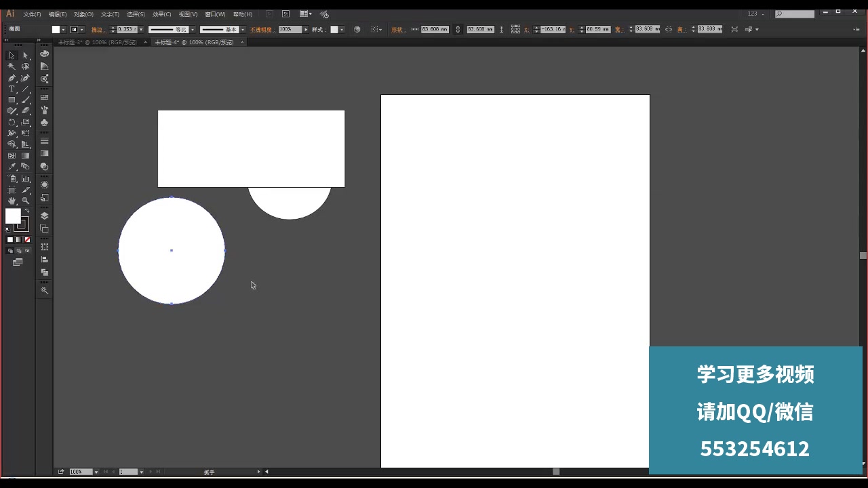Open the brush definition 基本 dropdown

243,29
